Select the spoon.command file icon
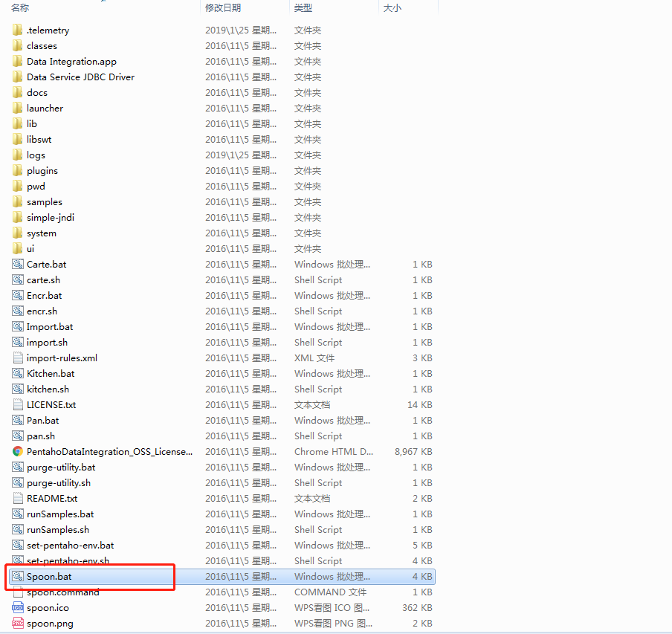672x634 pixels. tap(18, 592)
